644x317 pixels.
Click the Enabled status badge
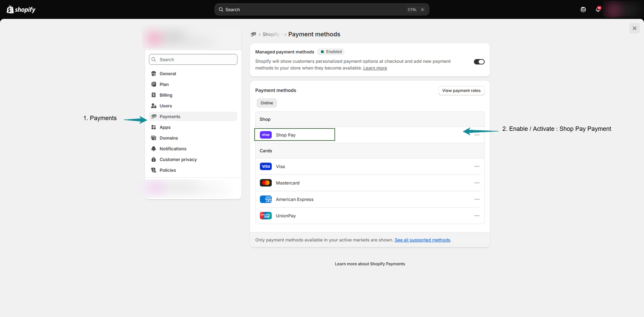point(331,52)
